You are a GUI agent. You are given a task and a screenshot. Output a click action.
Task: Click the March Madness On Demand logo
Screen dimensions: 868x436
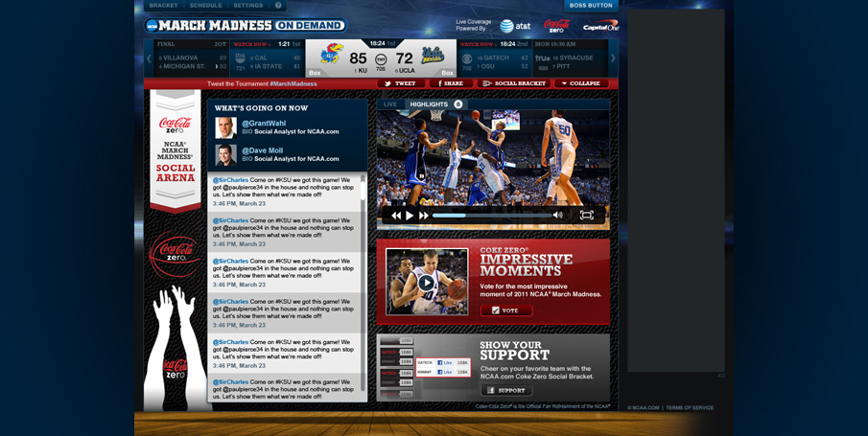(x=246, y=26)
